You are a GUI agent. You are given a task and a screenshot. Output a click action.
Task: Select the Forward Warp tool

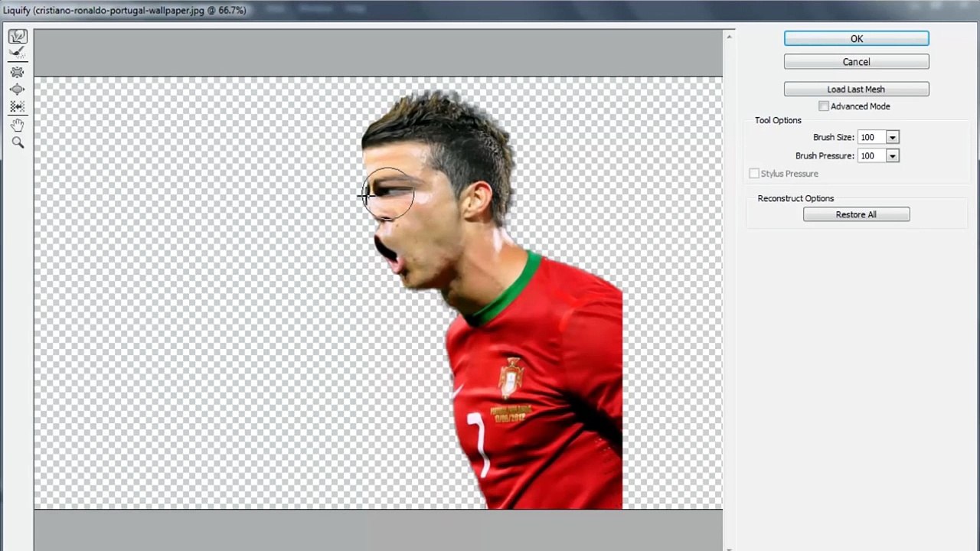click(18, 37)
